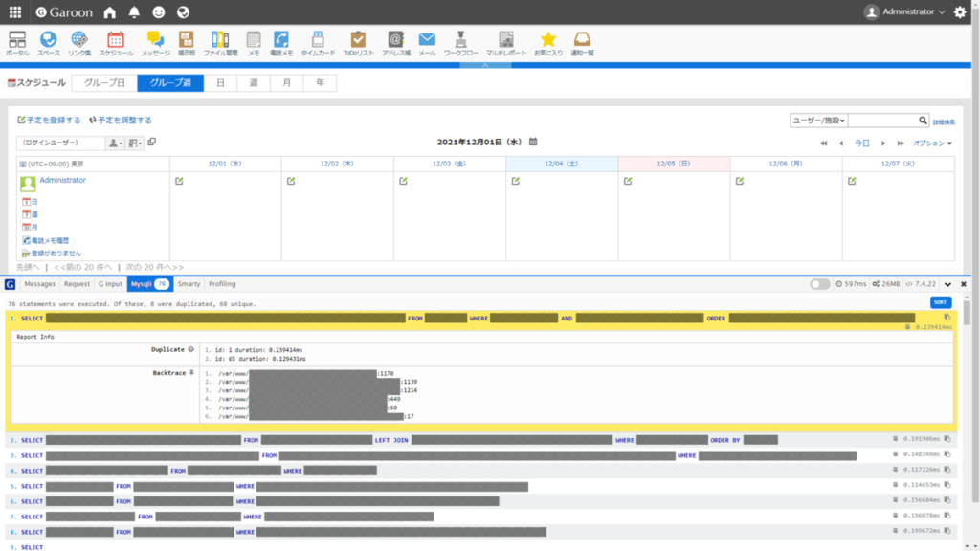Open the notifications bell icon

tap(134, 11)
